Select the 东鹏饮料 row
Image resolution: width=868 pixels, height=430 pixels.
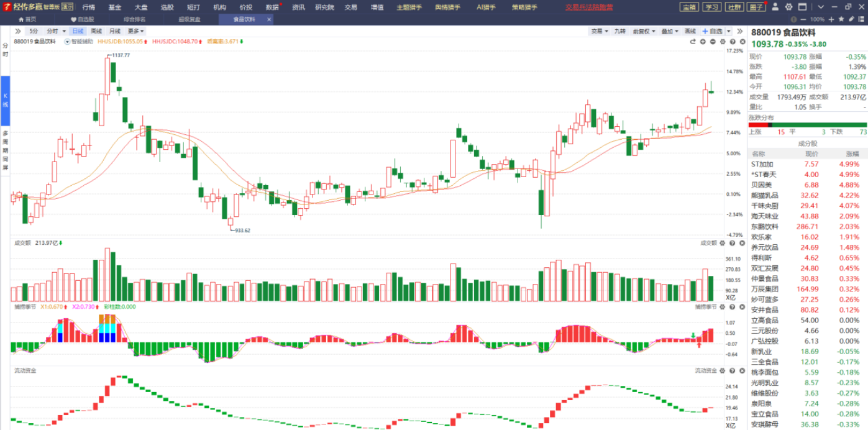[808, 227]
